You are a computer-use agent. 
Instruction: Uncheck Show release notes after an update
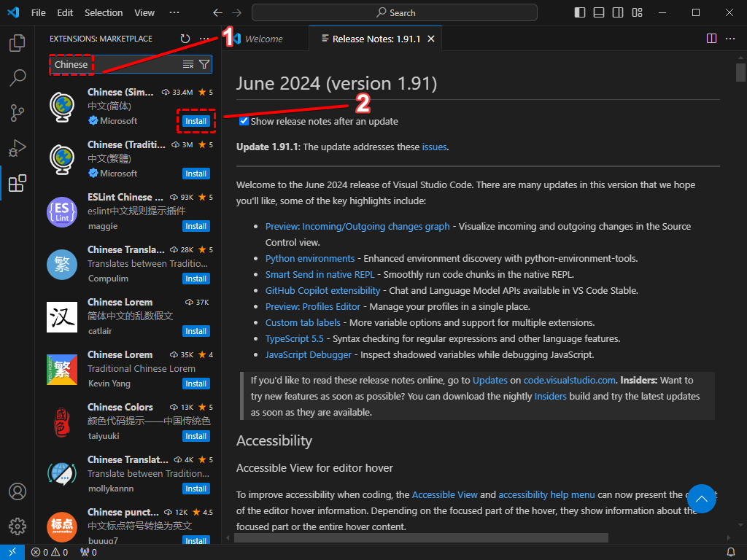(244, 121)
